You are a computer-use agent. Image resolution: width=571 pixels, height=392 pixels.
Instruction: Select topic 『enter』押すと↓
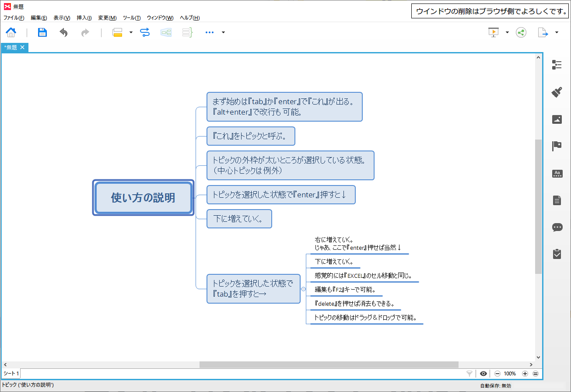tap(281, 195)
